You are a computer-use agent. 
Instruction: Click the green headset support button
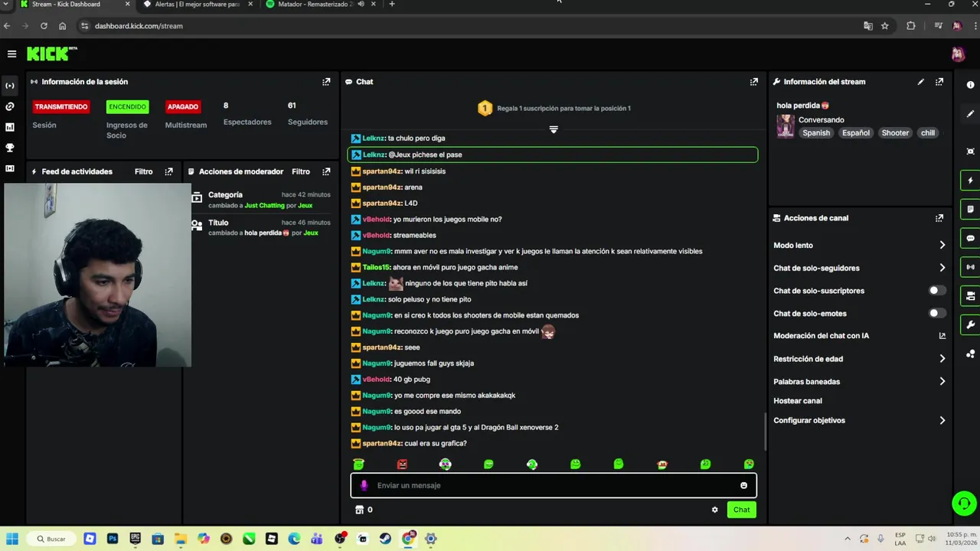[x=963, y=503]
